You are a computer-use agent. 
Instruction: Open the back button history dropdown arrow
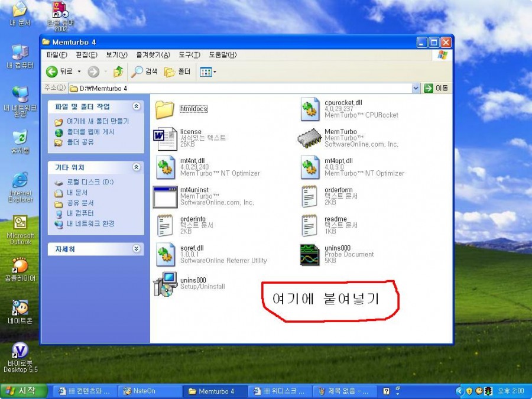[x=79, y=72]
